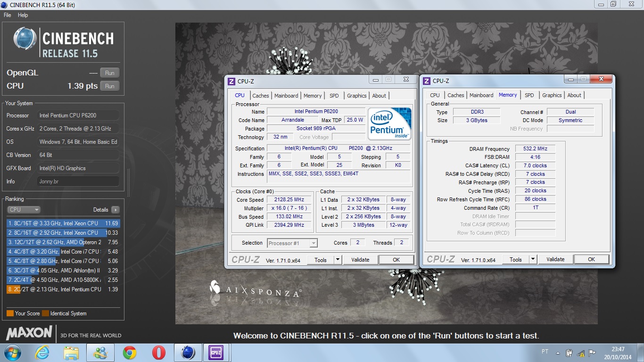Click the left CPU-Z window title icon
This screenshot has height=362, width=644.
click(x=231, y=81)
